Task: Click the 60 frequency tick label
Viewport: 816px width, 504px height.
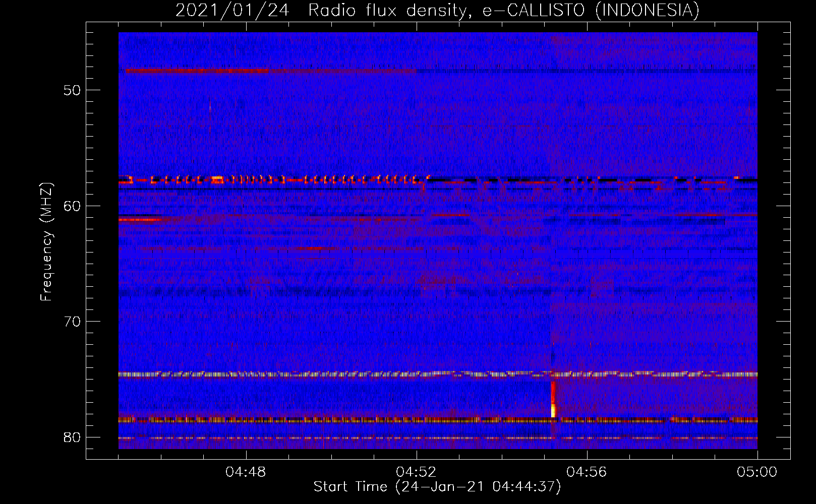Action: 72,206
